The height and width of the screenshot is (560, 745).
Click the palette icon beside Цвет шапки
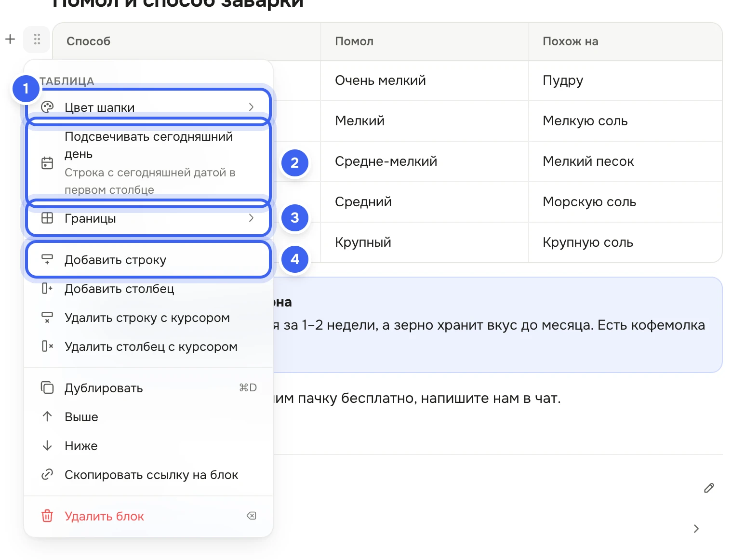click(47, 107)
